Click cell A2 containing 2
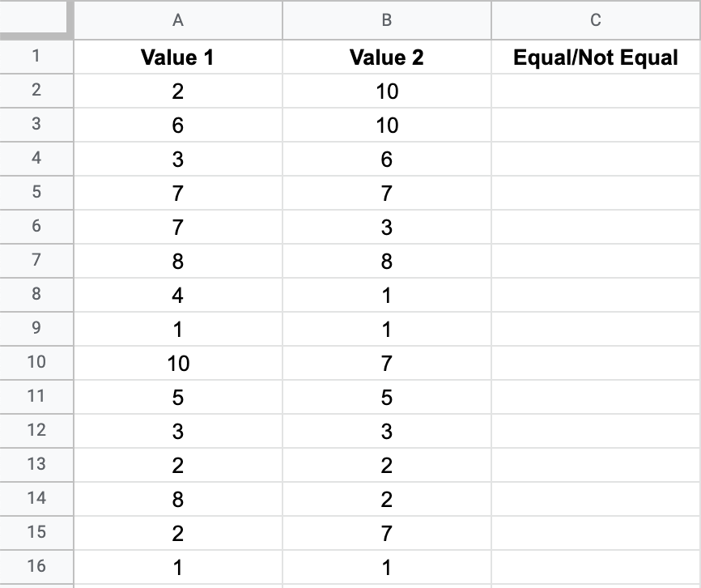Image resolution: width=701 pixels, height=588 pixels. pos(177,92)
